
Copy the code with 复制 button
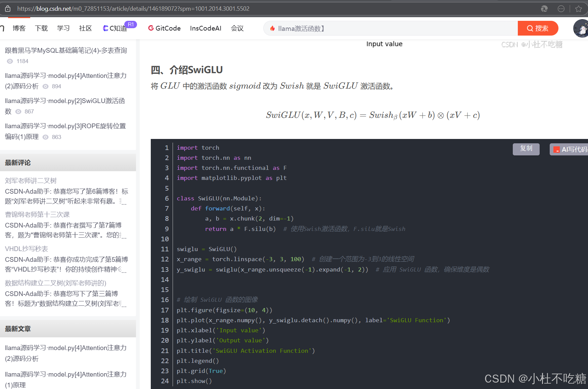526,149
